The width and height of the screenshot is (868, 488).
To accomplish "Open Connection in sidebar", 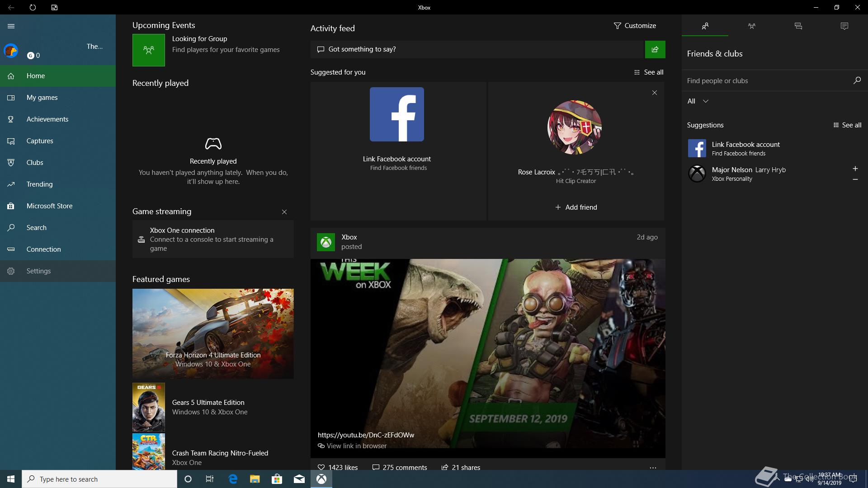I will click(58, 249).
